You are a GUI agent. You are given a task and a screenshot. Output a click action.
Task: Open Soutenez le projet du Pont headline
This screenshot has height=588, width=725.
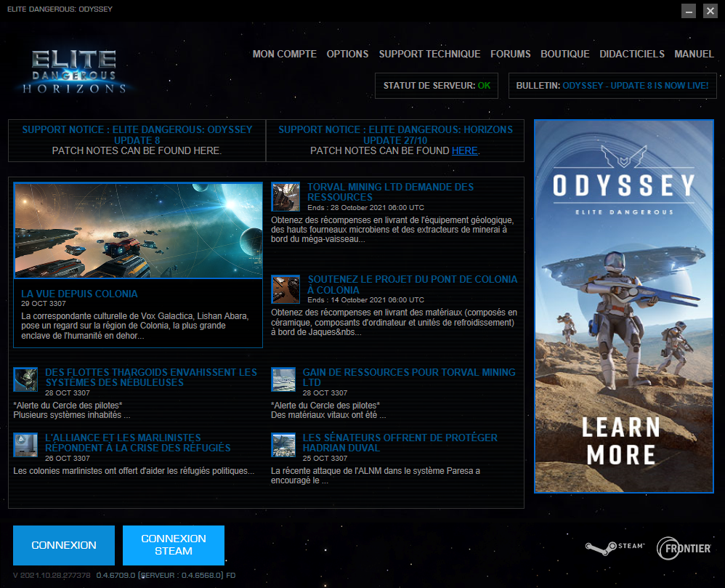[413, 284]
